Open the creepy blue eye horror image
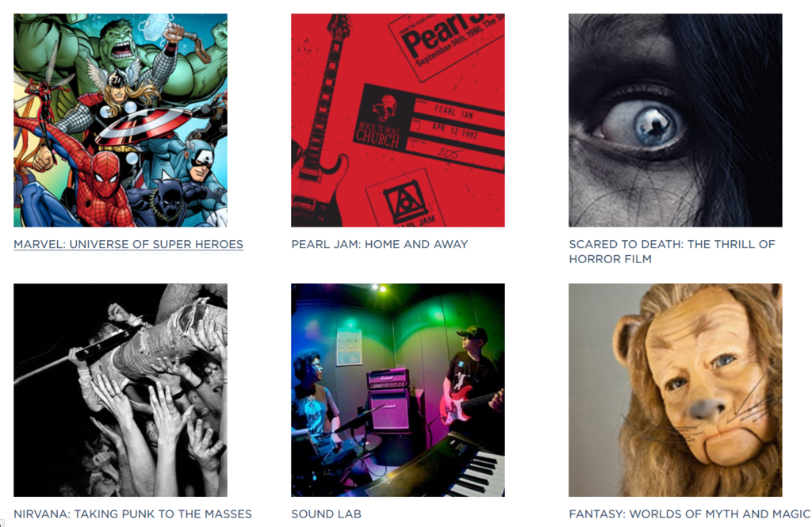Viewport: 812px width, 527px height. click(676, 120)
